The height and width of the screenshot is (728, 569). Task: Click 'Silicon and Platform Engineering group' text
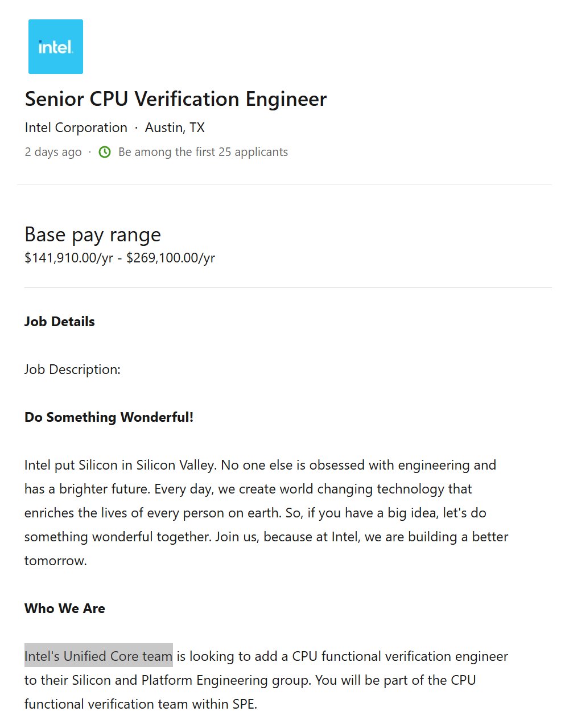pyautogui.click(x=191, y=680)
